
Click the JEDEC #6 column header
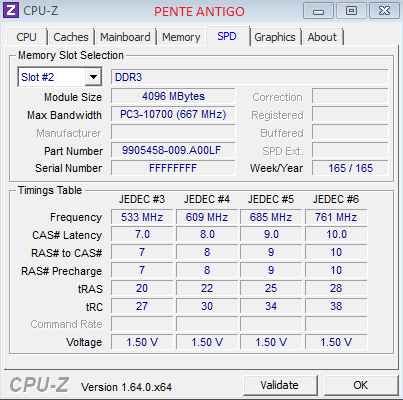click(336, 199)
